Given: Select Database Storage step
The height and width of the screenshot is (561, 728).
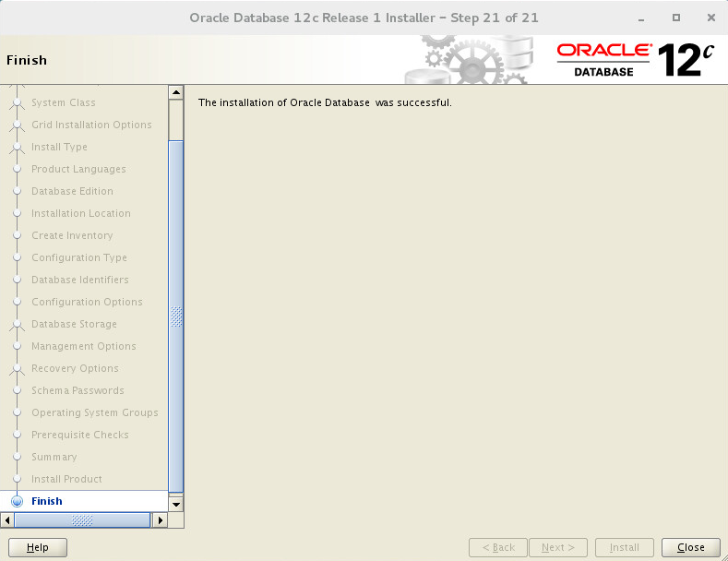Looking at the screenshot, I should click(x=74, y=324).
